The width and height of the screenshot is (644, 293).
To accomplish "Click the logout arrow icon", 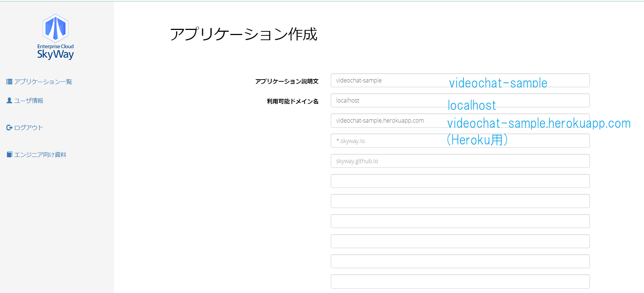I will [x=10, y=128].
